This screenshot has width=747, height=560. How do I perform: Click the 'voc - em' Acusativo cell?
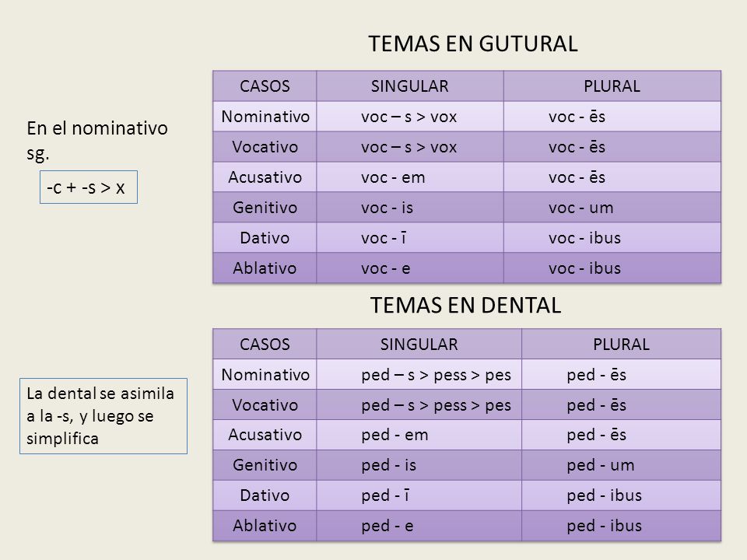coord(410,177)
